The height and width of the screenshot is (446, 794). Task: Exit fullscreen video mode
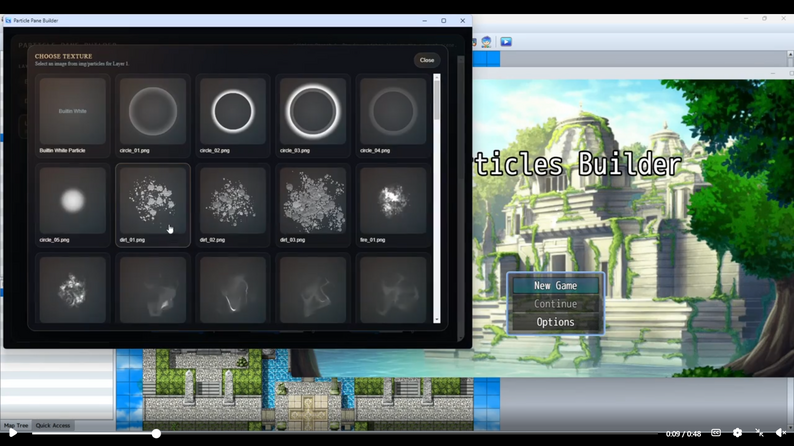tap(759, 433)
